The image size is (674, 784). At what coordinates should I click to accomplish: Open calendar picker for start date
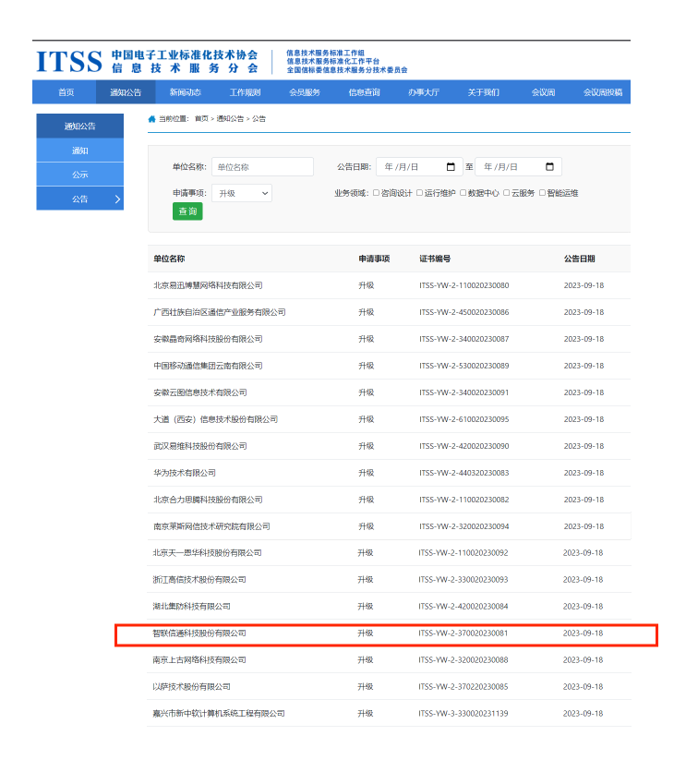451,167
